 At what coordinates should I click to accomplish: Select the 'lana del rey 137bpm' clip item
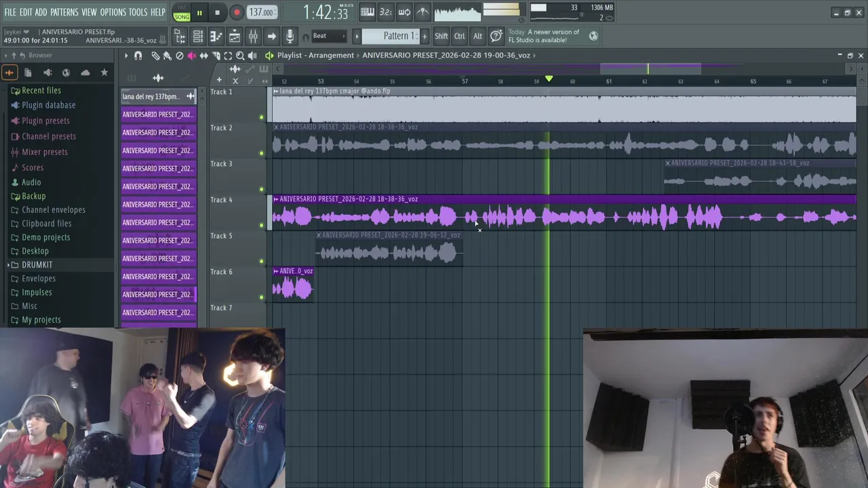pos(159,96)
